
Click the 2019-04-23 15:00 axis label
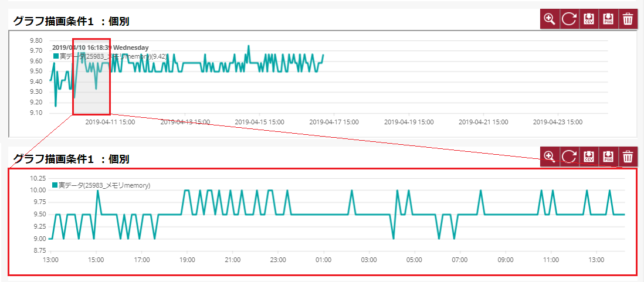tap(557, 123)
